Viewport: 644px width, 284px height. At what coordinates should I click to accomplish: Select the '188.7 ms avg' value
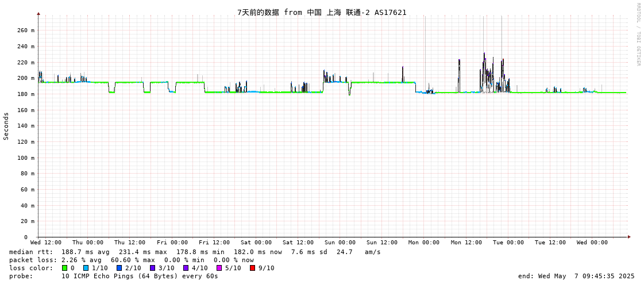coord(86,252)
